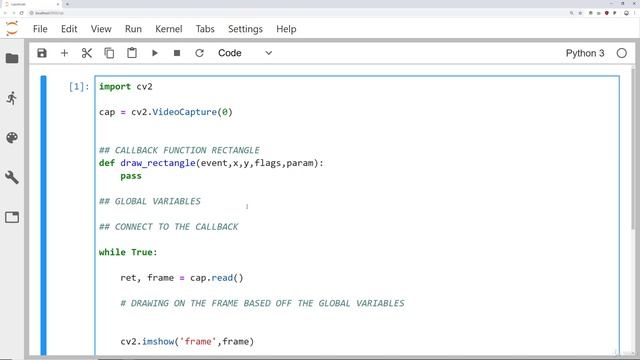Open the cell type Code dropdown
The width and height of the screenshot is (640, 360).
pyautogui.click(x=244, y=53)
